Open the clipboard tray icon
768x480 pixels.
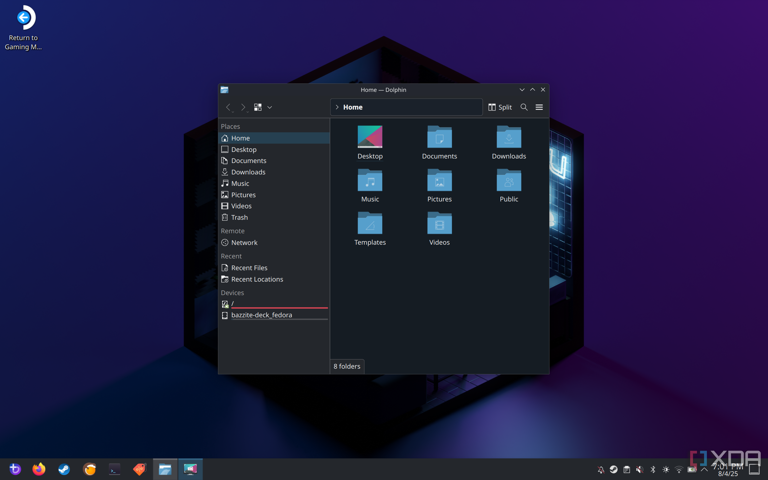pos(626,470)
